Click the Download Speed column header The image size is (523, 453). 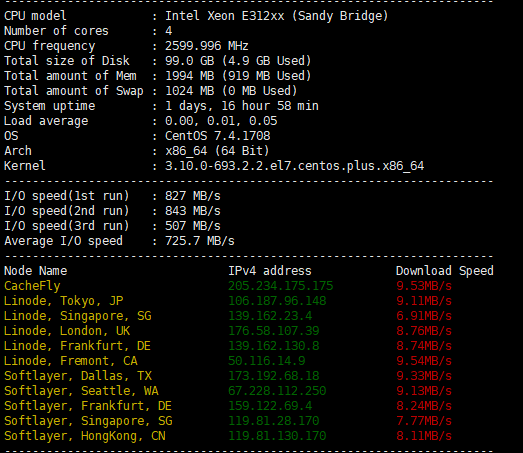click(445, 271)
